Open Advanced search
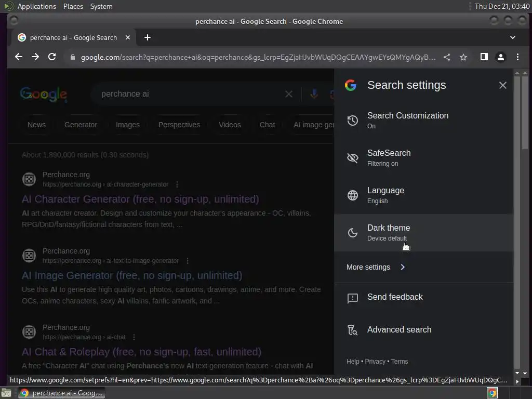Screen dimensions: 532x399 (x=423, y=330)
